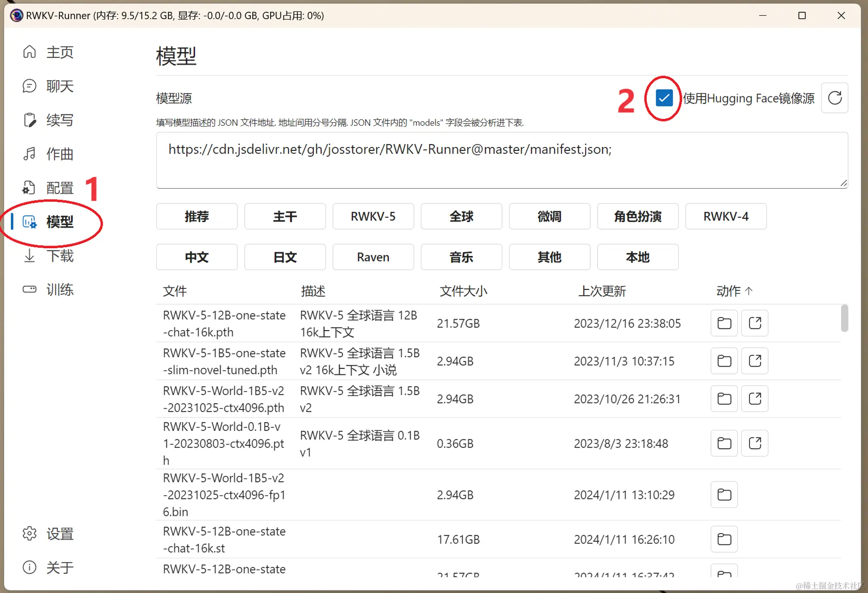Select the 中文 filter tab
Viewport: 868px width, 593px height.
(x=197, y=257)
